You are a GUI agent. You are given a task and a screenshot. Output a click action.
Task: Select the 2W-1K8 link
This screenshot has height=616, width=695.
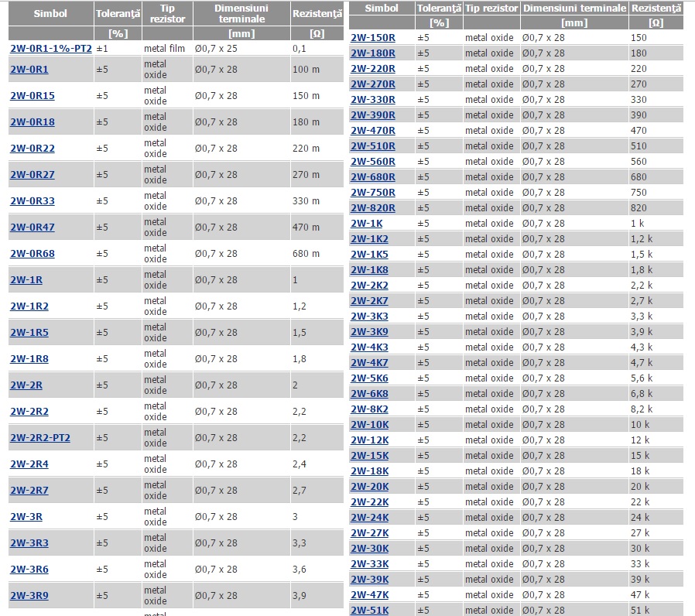click(x=370, y=270)
